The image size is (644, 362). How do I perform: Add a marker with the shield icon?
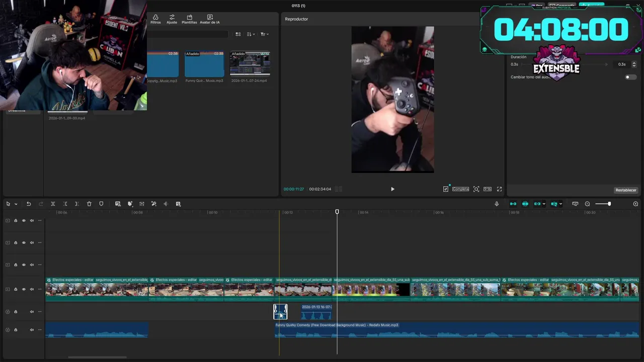point(101,204)
